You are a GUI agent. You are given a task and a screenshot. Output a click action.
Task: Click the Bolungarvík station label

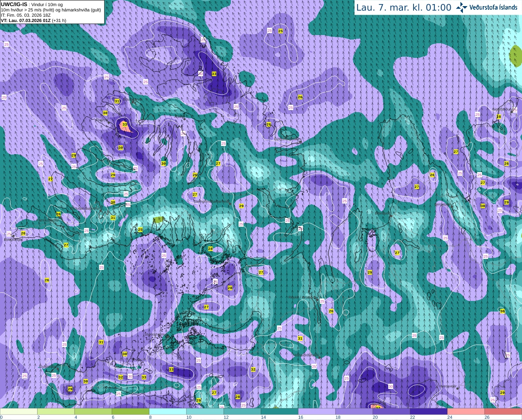tap(133, 99)
